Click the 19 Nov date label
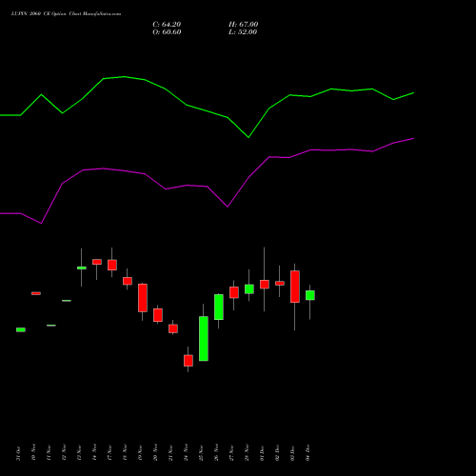Screen dimensions: 476x476 (140, 452)
